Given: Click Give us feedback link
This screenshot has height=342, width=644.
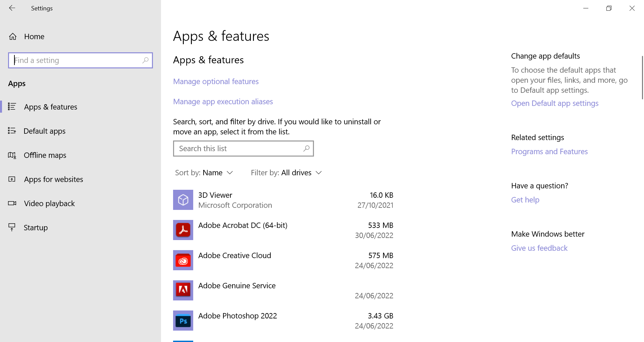Looking at the screenshot, I should [x=539, y=248].
